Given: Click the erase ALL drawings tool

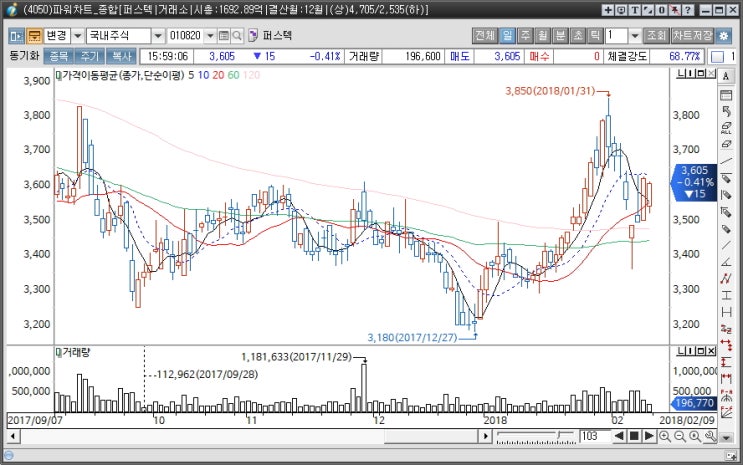Looking at the screenshot, I should pyautogui.click(x=726, y=128).
